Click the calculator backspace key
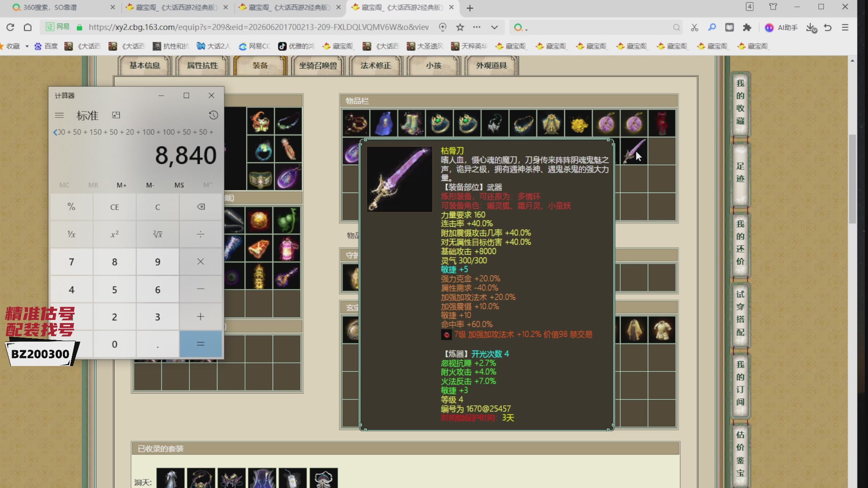Viewport: 868px width, 488px height. pyautogui.click(x=201, y=207)
